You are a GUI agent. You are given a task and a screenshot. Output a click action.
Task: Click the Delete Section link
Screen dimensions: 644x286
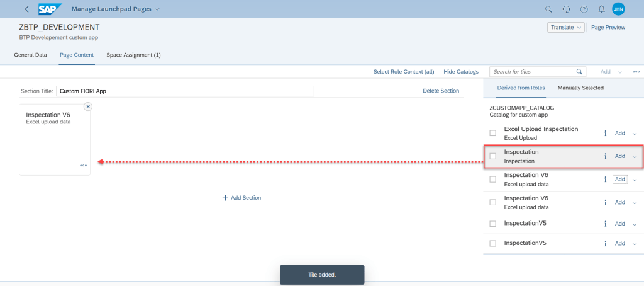[x=440, y=91]
